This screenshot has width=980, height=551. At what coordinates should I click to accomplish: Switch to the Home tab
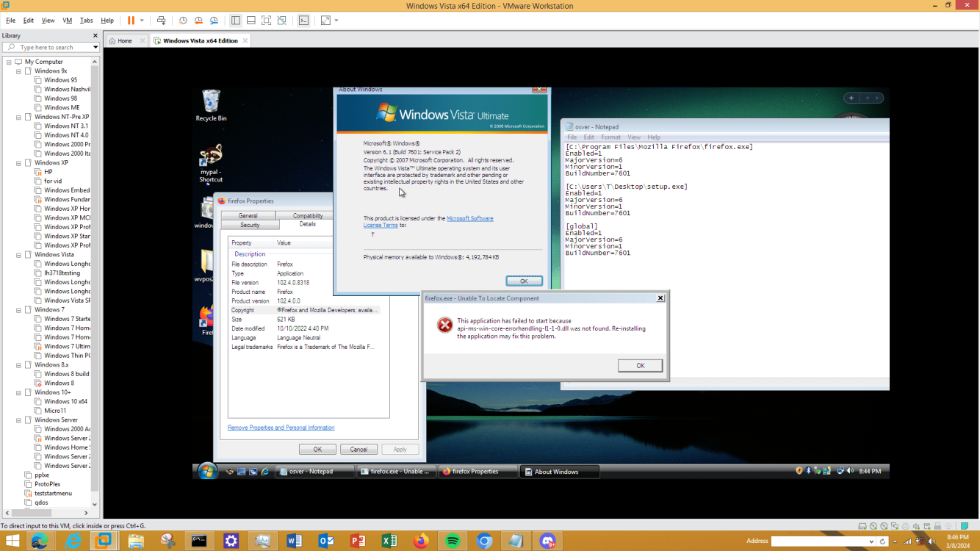tap(126, 41)
